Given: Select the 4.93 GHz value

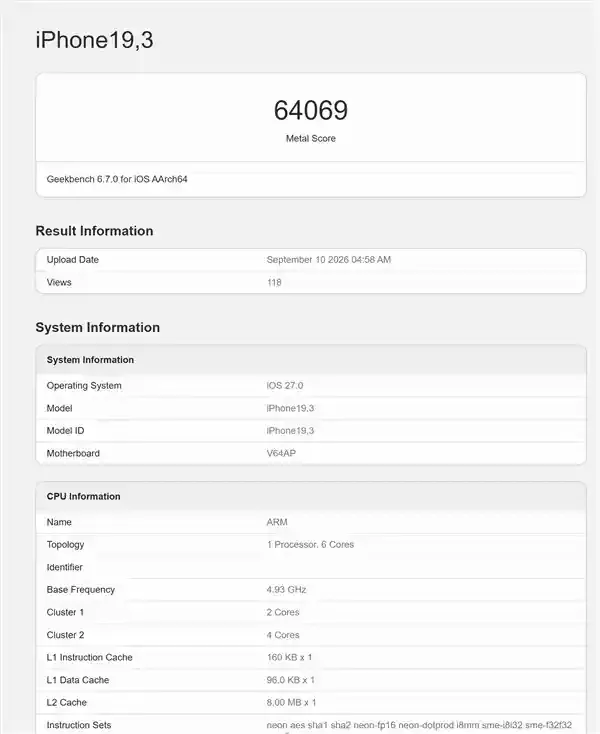Looking at the screenshot, I should [x=286, y=590].
